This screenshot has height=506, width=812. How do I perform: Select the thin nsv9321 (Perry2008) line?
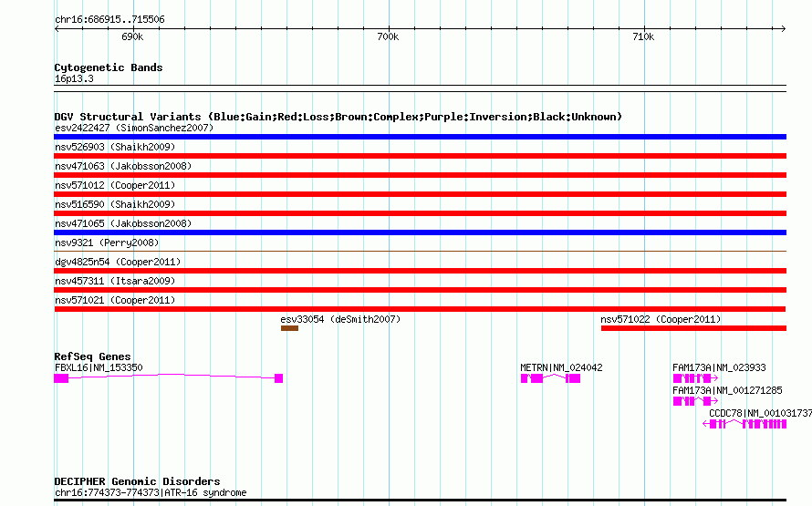coord(420,252)
